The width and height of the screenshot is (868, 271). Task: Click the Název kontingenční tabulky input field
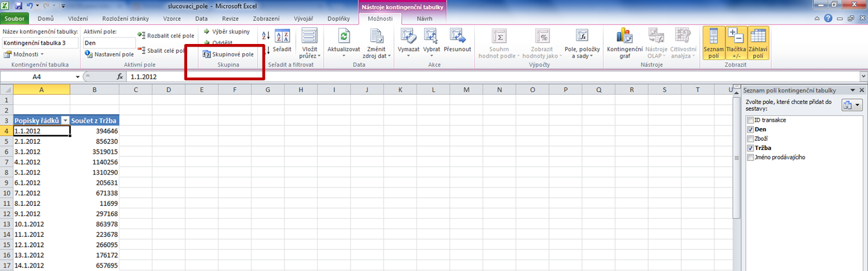(x=40, y=43)
